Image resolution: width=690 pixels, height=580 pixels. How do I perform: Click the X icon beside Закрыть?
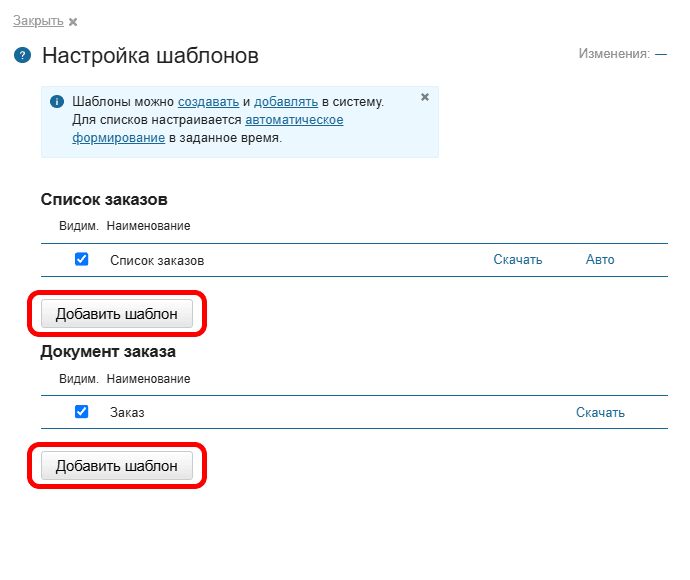73,21
